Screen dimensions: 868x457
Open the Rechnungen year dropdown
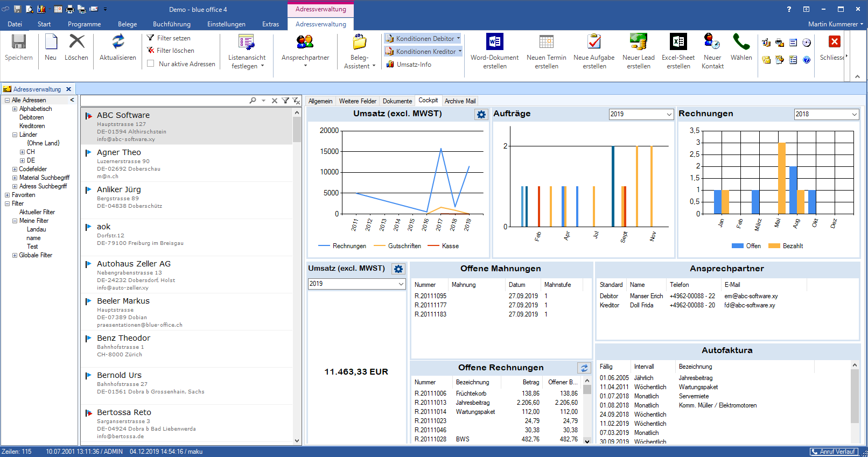point(854,114)
